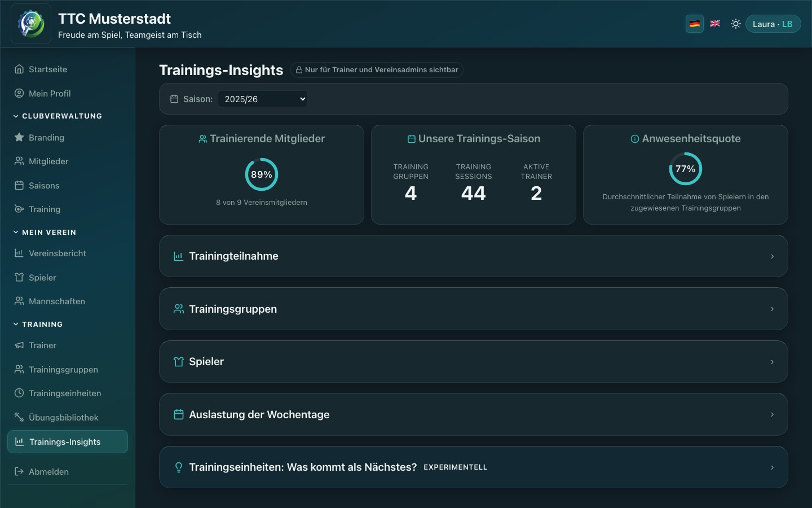Click the calendar icon beside Saison
Screen dimensions: 812x508
tap(174, 99)
